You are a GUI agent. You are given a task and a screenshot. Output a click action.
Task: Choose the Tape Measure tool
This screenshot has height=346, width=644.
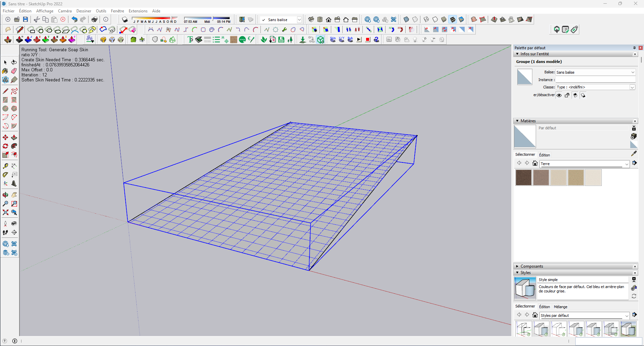click(x=5, y=166)
